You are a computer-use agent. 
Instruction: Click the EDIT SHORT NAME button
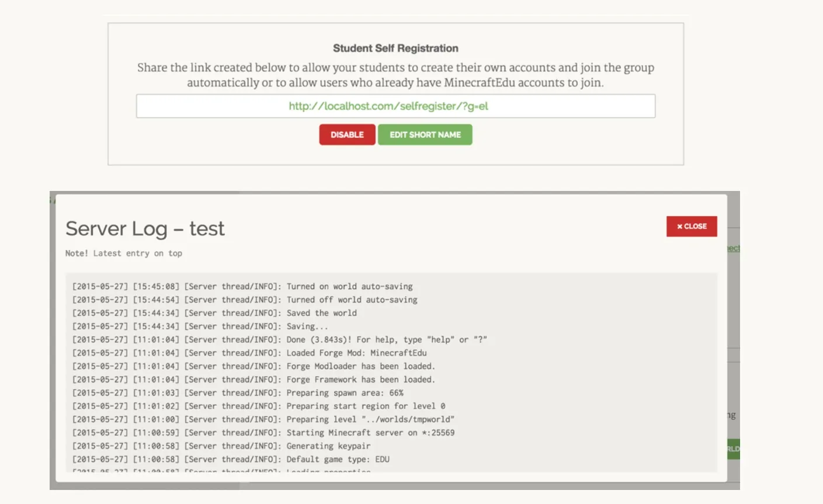(x=425, y=134)
